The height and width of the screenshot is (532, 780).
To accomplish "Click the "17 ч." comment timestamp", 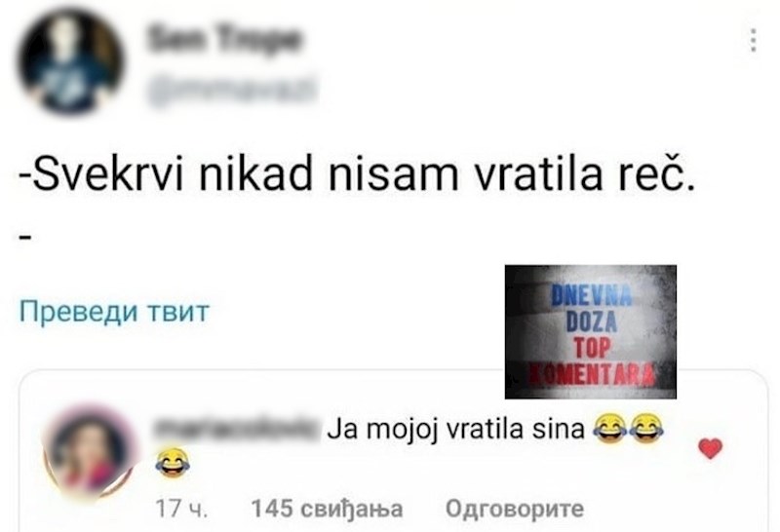I will click(x=181, y=509).
